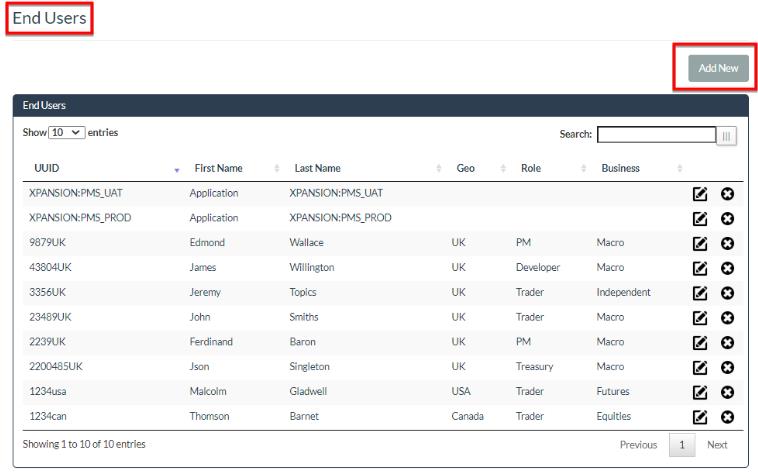The width and height of the screenshot is (758, 472).
Task: Open the column visibility toggle beside search
Action: coord(727,136)
